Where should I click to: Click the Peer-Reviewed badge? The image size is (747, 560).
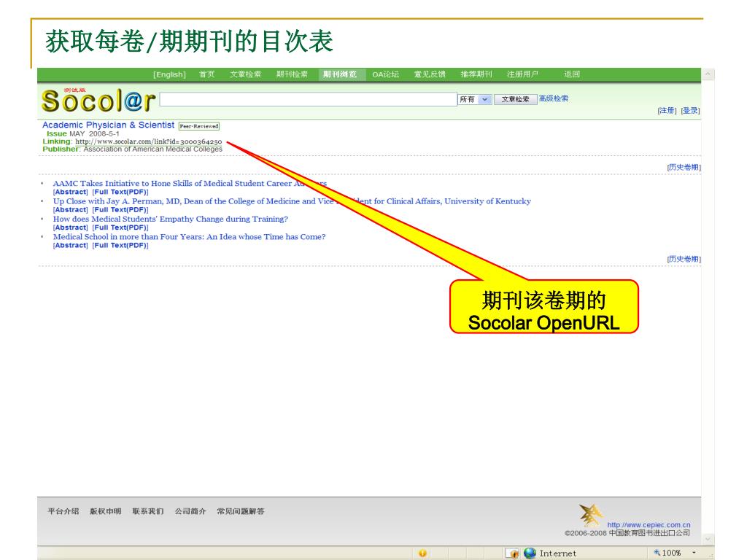(x=199, y=126)
